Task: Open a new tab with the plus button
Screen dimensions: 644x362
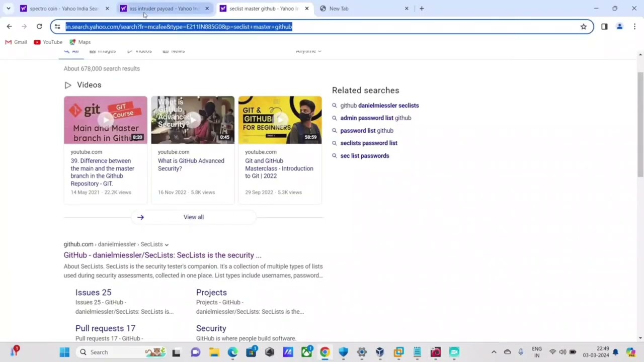Action: click(x=422, y=9)
